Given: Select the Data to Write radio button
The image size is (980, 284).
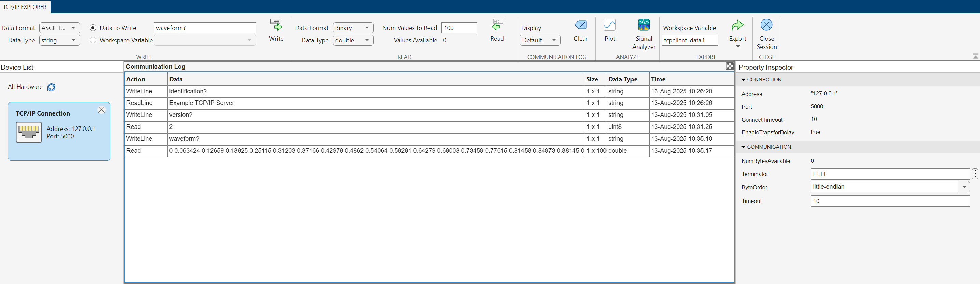Looking at the screenshot, I should [x=93, y=28].
